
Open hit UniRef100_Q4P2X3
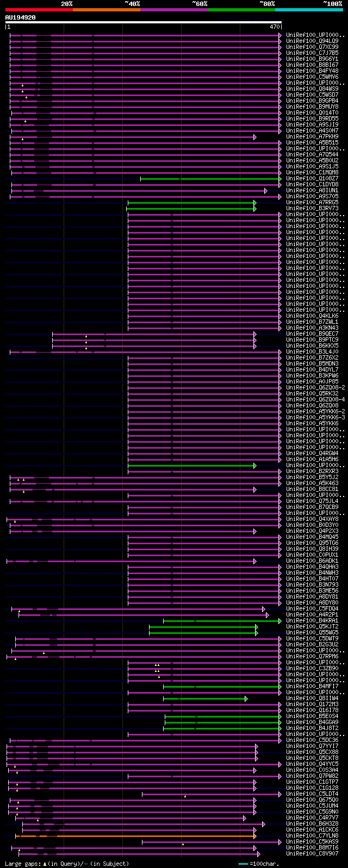tap(312, 531)
